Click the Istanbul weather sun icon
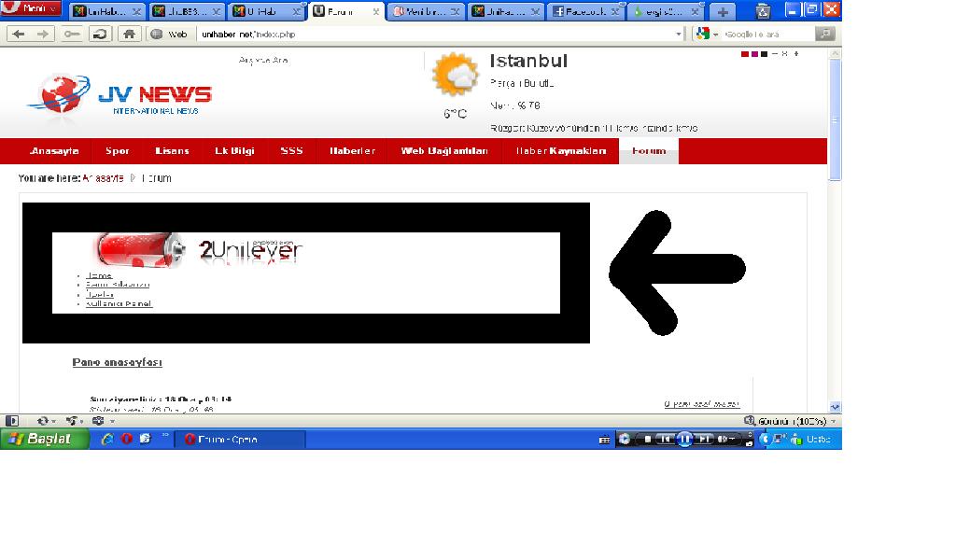This screenshot has width=956, height=560. (x=455, y=75)
